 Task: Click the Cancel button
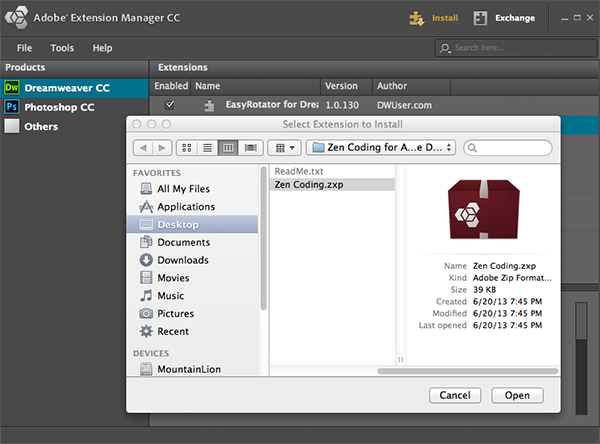click(x=455, y=395)
